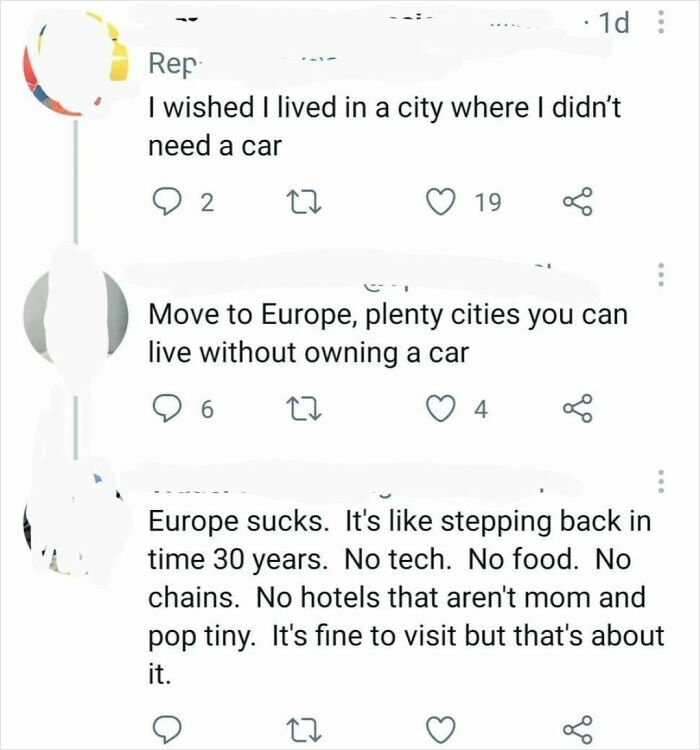The width and height of the screenshot is (700, 750).
Task: Retweet the "Europe sucks" tweet
Action: pos(303,729)
